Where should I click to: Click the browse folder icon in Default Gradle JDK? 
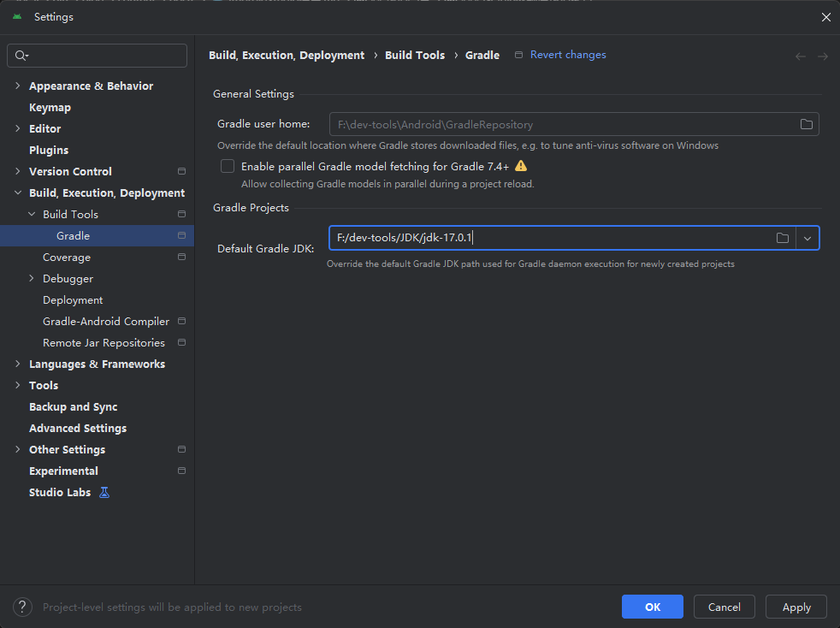(x=782, y=238)
